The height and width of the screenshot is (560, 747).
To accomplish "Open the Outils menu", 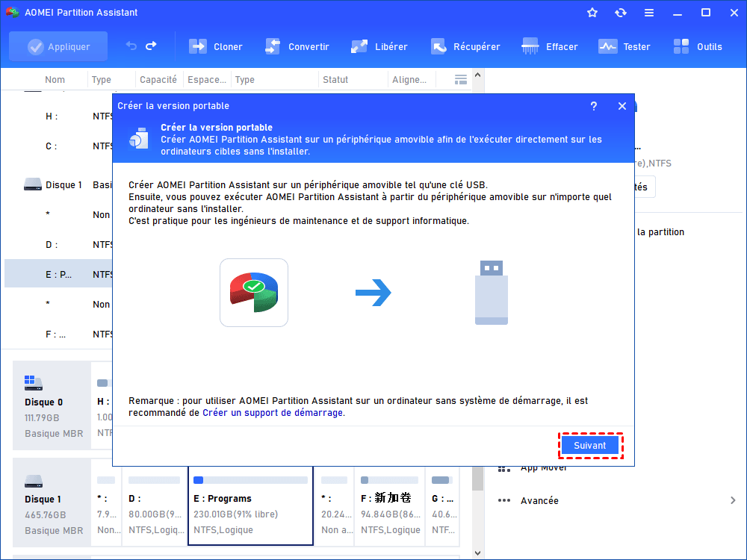I will pos(698,46).
